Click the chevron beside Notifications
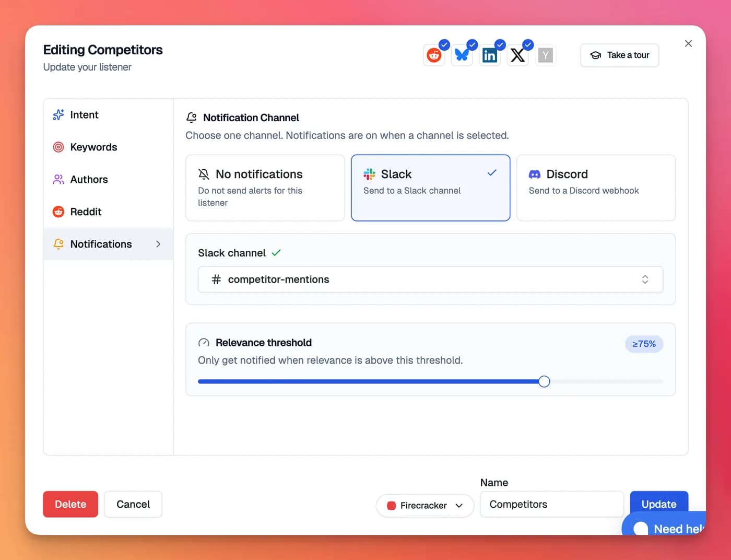Image resolution: width=731 pixels, height=560 pixels. (158, 244)
